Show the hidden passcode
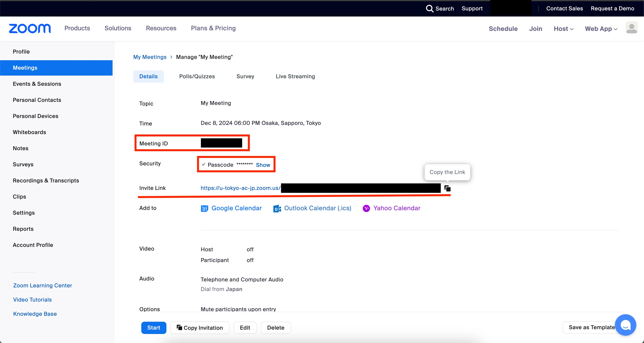 click(263, 165)
